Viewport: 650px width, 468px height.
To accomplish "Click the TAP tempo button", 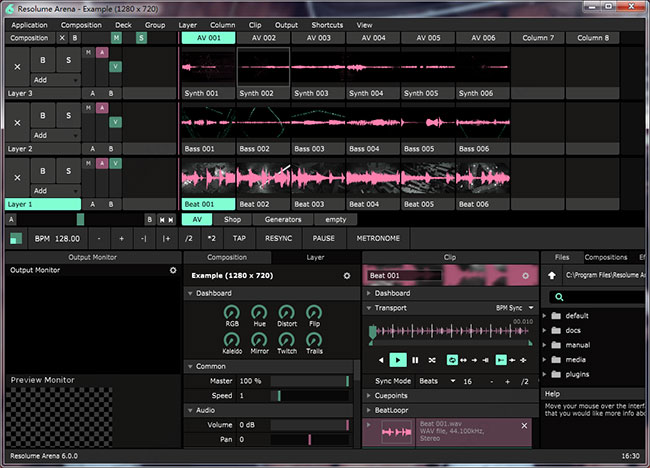I will tap(239, 238).
